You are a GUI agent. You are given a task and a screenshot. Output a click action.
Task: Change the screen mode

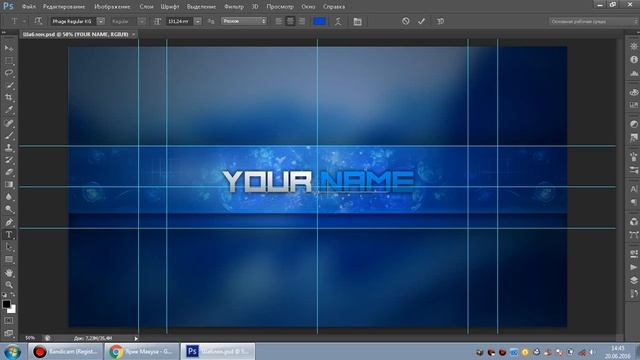click(x=9, y=333)
